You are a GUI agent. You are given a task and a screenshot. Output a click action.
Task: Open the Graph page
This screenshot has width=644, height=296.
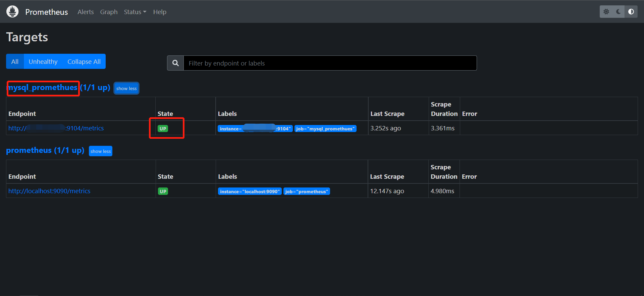109,12
